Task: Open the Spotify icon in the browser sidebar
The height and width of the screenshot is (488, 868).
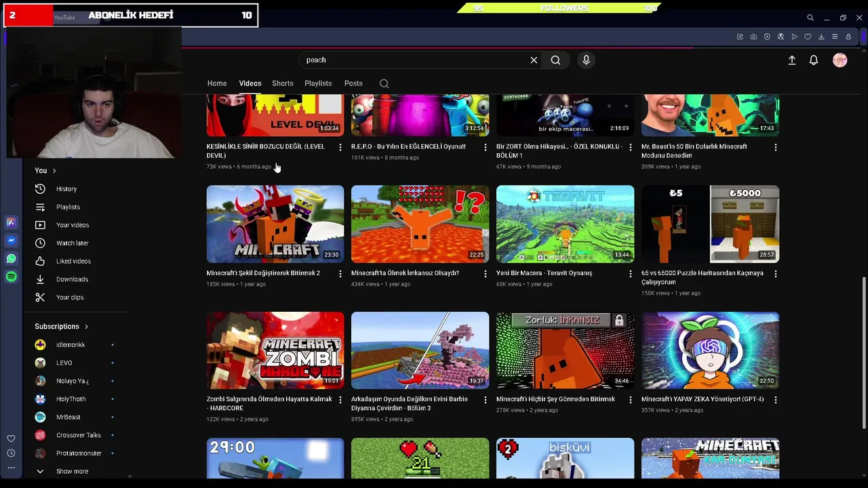Action: pos(11,277)
